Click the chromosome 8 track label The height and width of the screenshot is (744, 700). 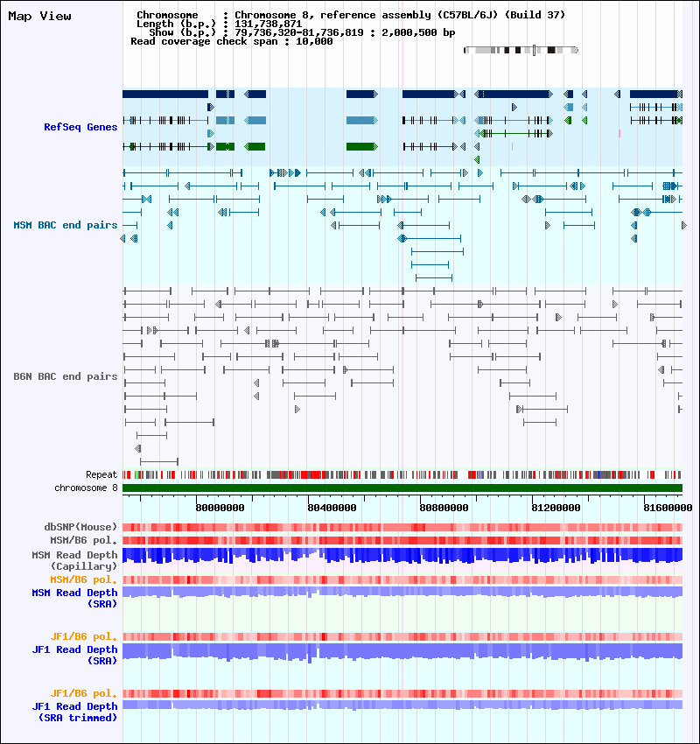86,488
